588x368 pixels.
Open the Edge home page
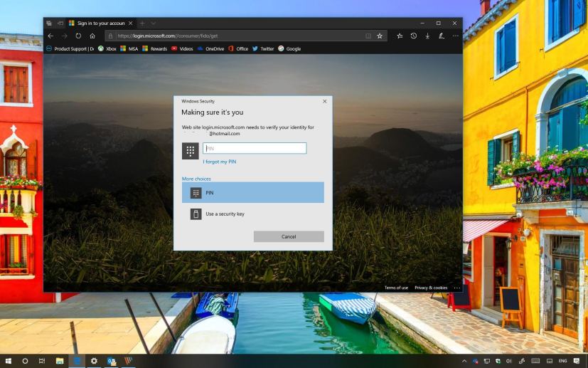(92, 36)
